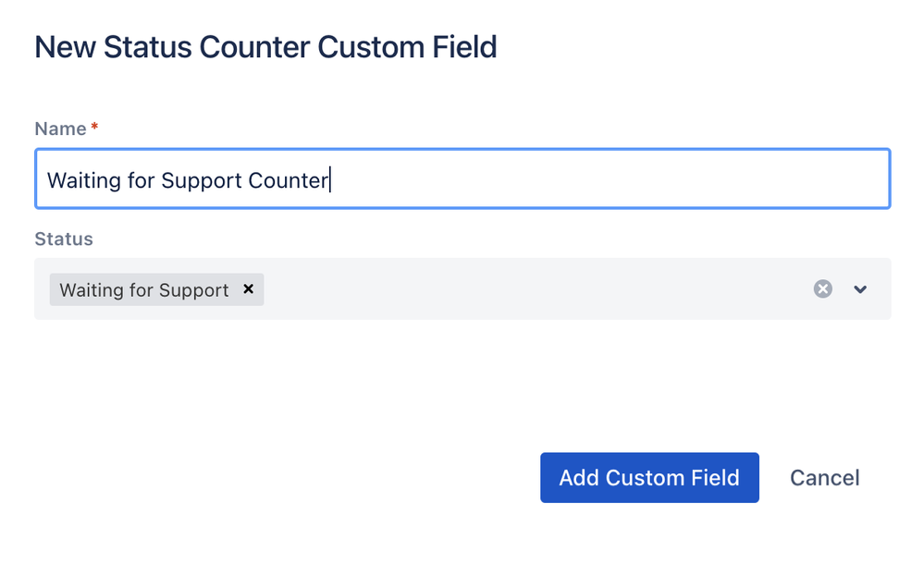The image size is (924, 576).
Task: Remove the Waiting for Support status tag
Action: click(248, 289)
